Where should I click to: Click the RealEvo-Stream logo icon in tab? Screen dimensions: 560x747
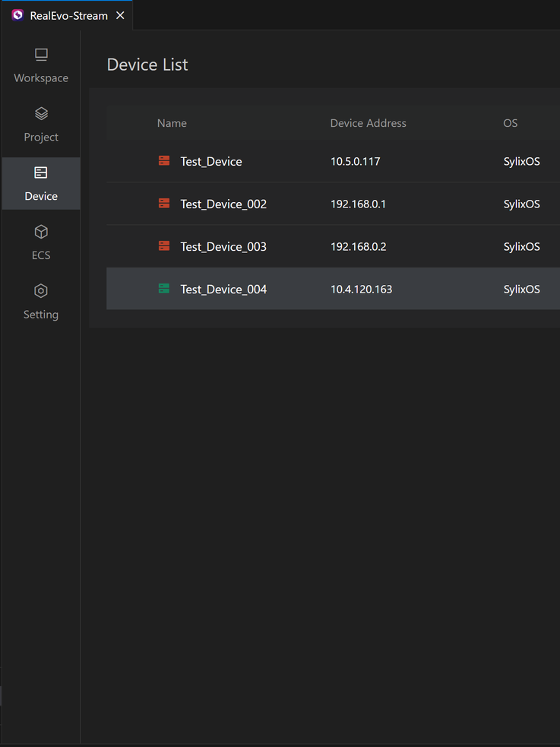(x=17, y=15)
